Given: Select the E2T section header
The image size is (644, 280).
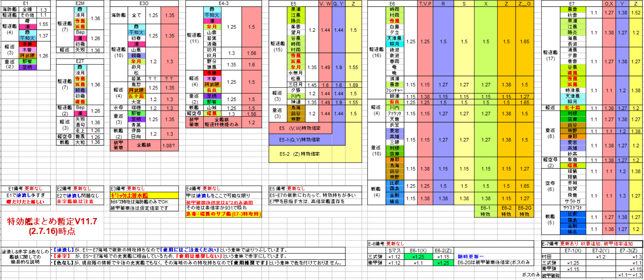Looking at the screenshot, I should click(x=80, y=61).
